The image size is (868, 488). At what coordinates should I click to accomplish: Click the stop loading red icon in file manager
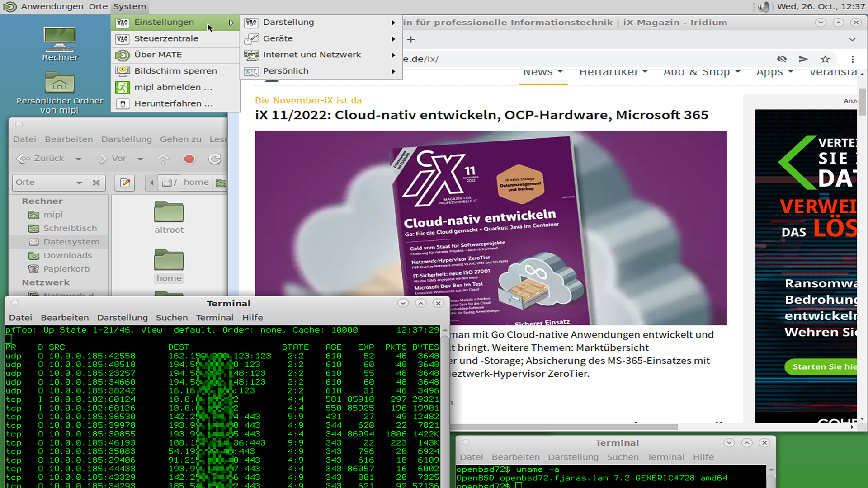point(189,159)
